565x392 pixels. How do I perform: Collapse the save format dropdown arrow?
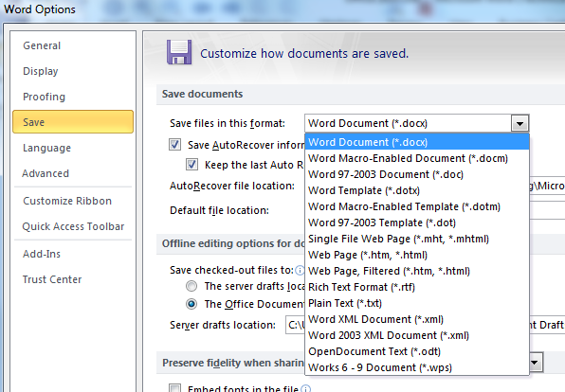(519, 123)
